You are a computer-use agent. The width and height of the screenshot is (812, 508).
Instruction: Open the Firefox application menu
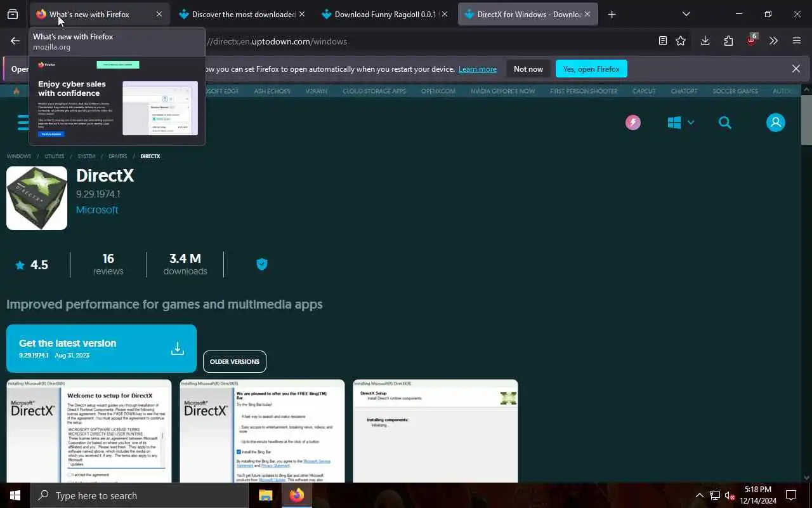797,41
